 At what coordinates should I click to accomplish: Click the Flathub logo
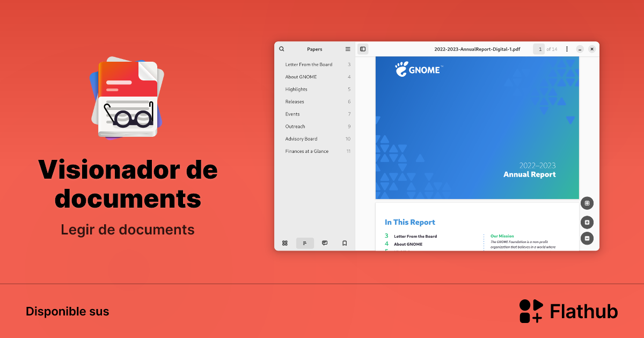568,311
